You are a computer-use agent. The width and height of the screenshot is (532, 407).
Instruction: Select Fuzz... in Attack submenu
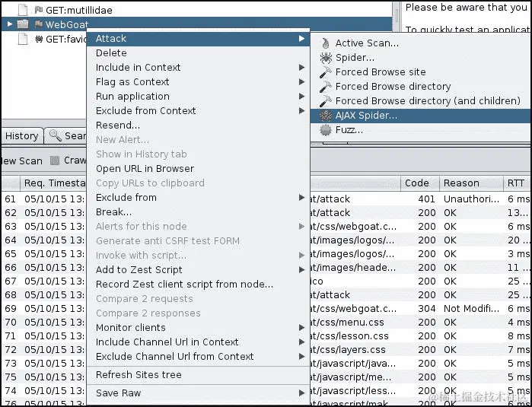[x=421, y=130]
